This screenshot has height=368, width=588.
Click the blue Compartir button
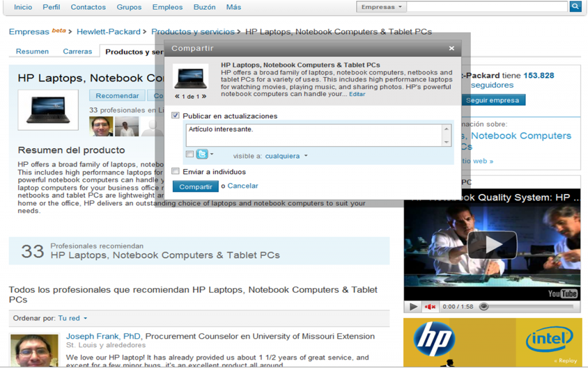point(195,186)
